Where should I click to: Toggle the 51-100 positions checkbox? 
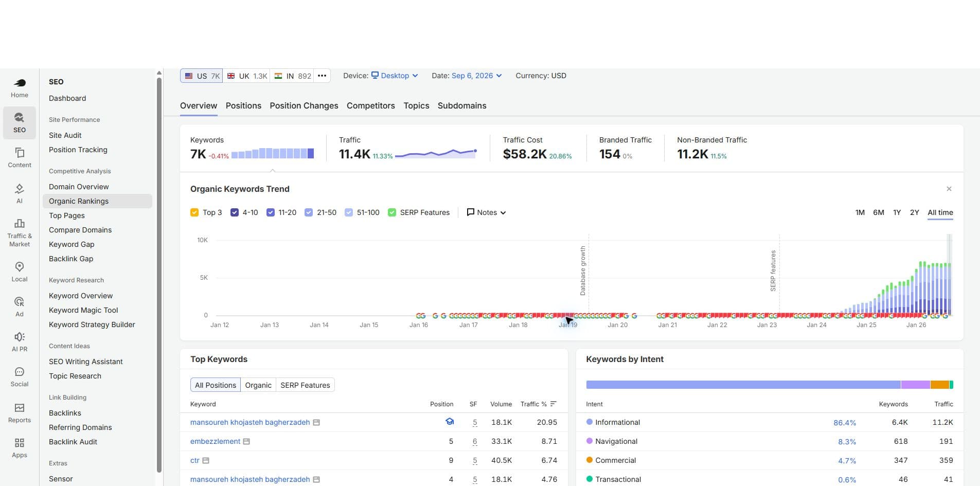(349, 212)
